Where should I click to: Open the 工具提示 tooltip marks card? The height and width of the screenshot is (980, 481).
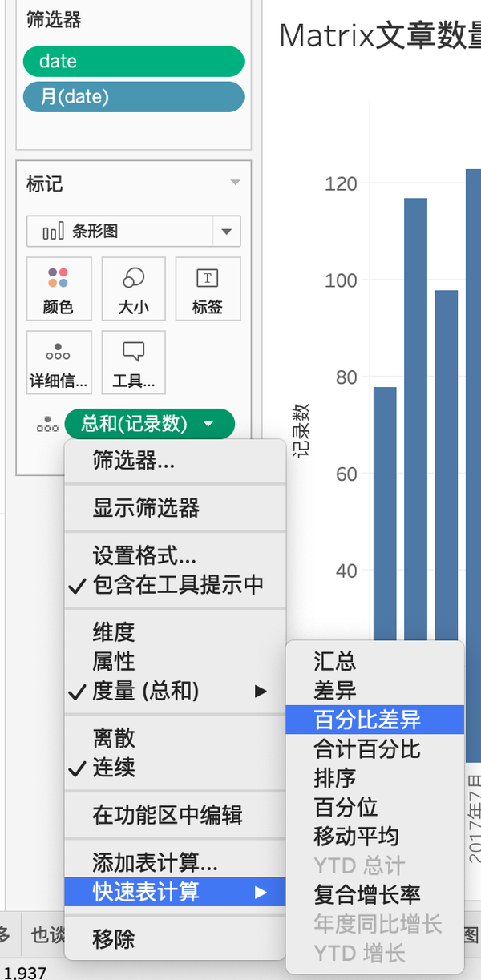tap(133, 362)
